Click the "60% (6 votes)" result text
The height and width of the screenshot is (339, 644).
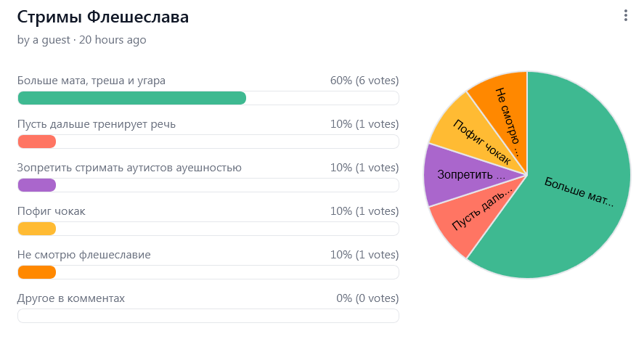(364, 81)
